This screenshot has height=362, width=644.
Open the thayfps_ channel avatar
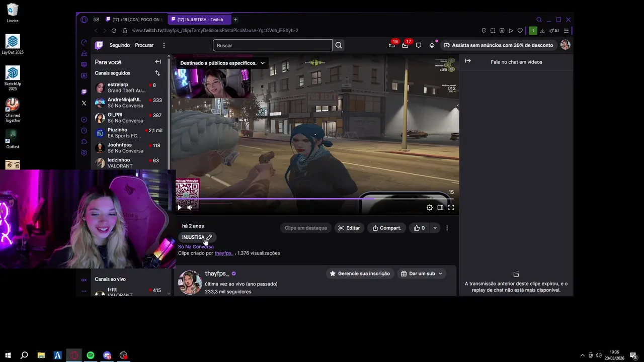click(190, 283)
